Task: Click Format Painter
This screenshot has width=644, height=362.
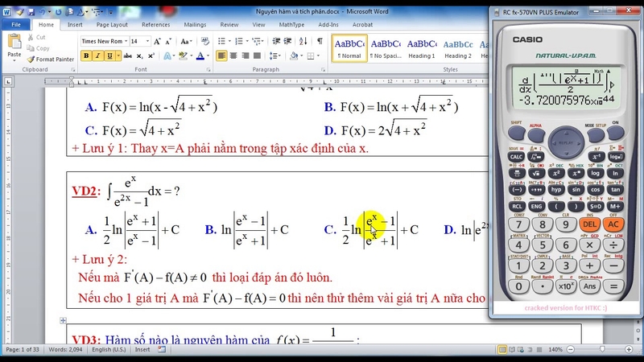Action: pos(51,59)
